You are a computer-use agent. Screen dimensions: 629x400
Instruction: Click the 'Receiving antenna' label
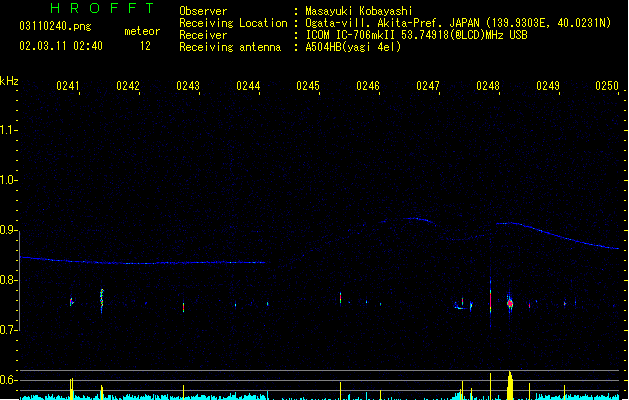pyautogui.click(x=230, y=47)
